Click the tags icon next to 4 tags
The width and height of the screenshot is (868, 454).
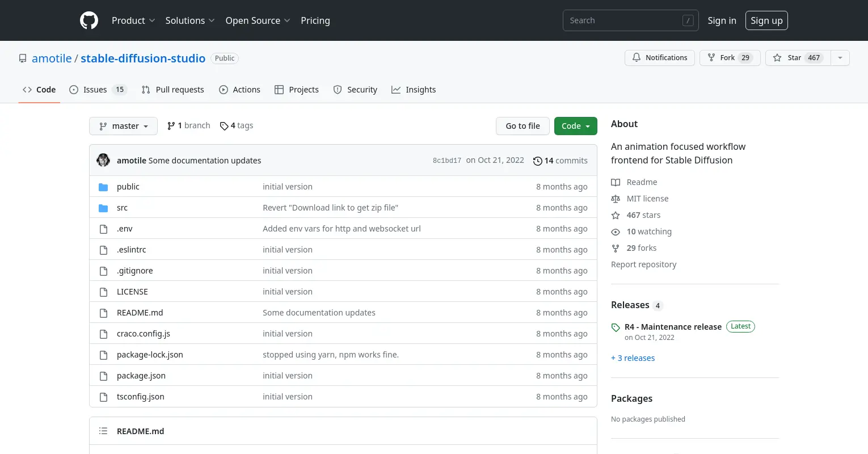point(224,126)
